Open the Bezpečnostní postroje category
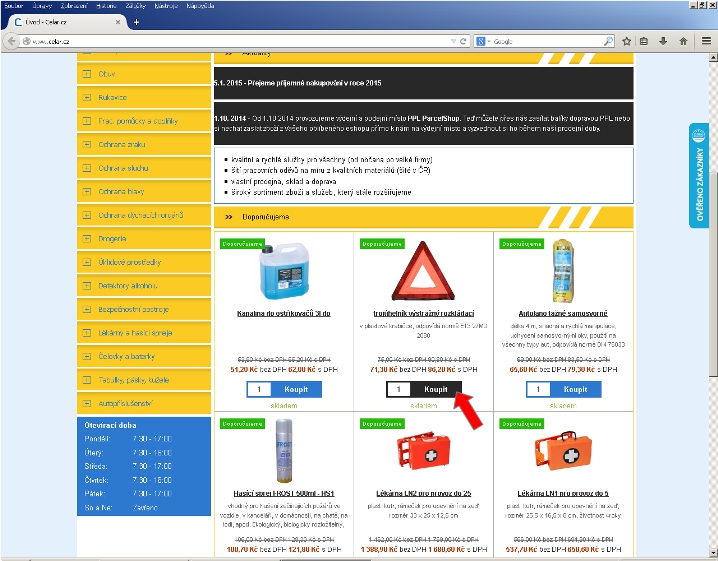Image resolution: width=718 pixels, height=561 pixels. pos(144,310)
